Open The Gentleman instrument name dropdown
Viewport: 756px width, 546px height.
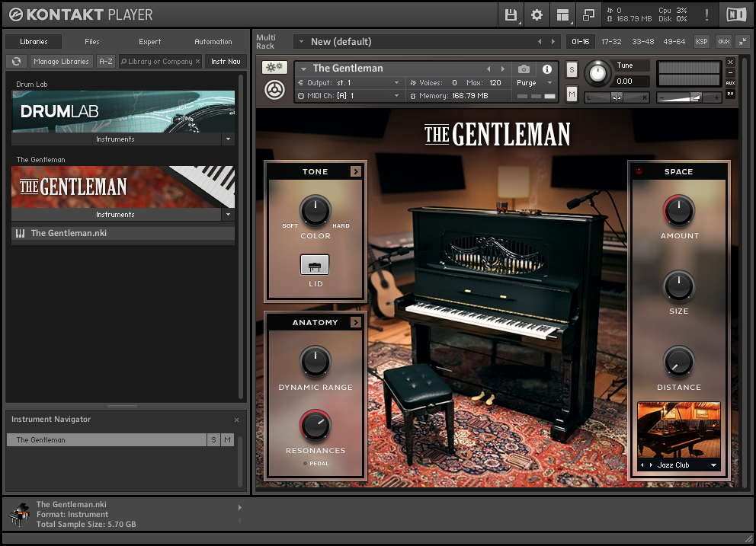(x=304, y=69)
